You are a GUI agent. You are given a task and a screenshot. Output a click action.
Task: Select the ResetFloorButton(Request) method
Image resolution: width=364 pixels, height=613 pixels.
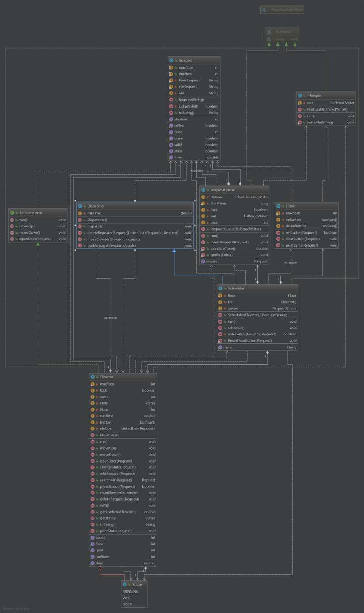[x=257, y=341]
